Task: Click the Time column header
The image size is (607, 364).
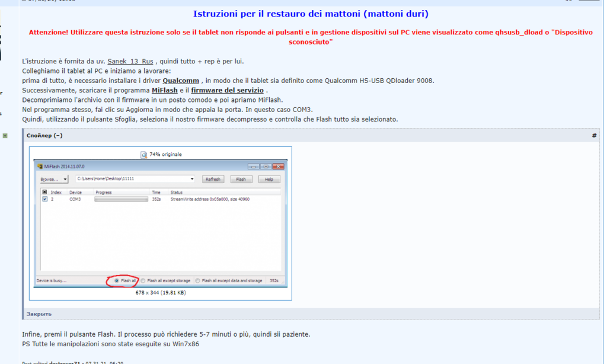Action: click(x=156, y=193)
